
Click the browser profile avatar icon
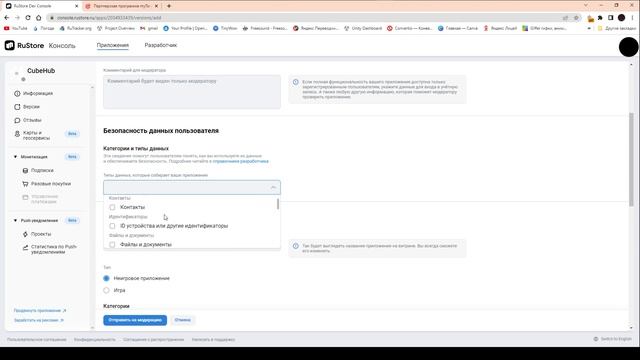click(x=621, y=18)
